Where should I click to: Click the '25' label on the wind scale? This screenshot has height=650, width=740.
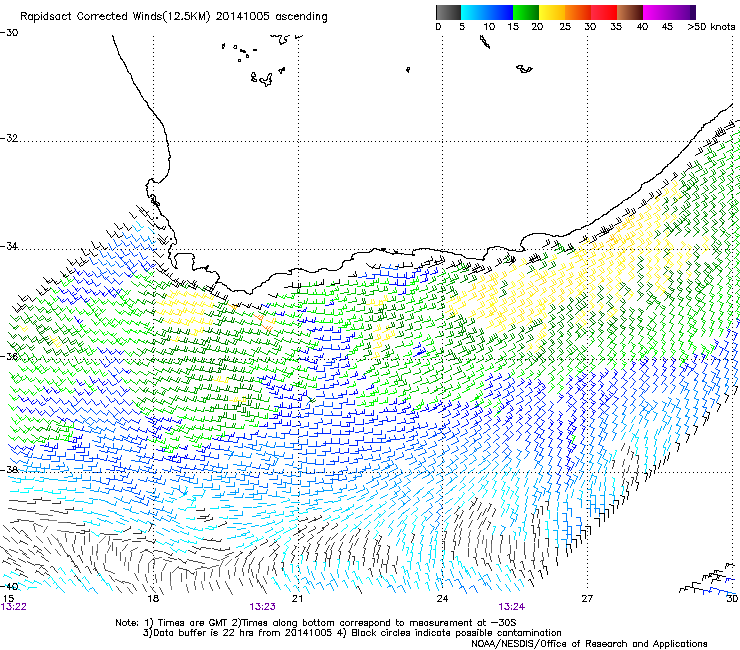point(565,27)
